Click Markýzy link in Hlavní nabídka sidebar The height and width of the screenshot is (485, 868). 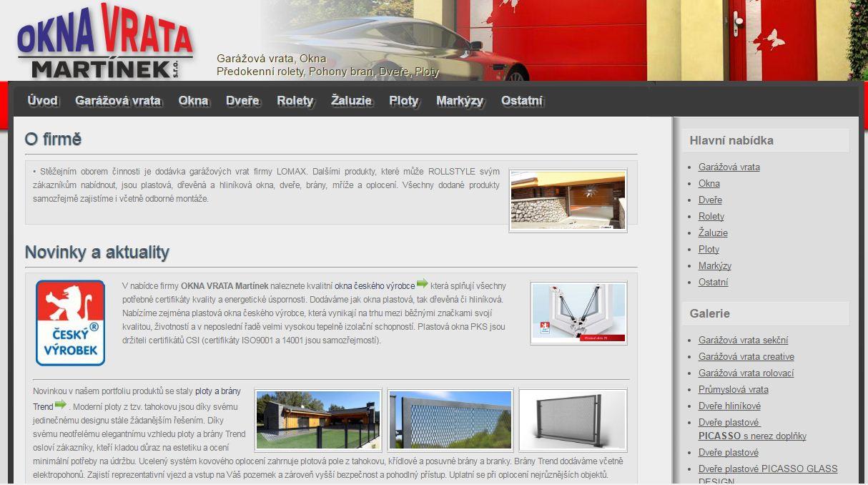pos(715,266)
